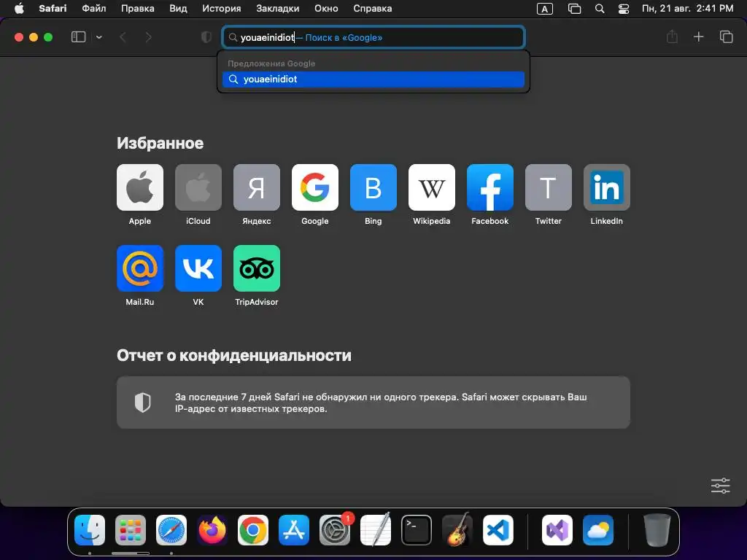Open the LinkedIn favorite tile
This screenshot has width=747, height=560.
606,187
